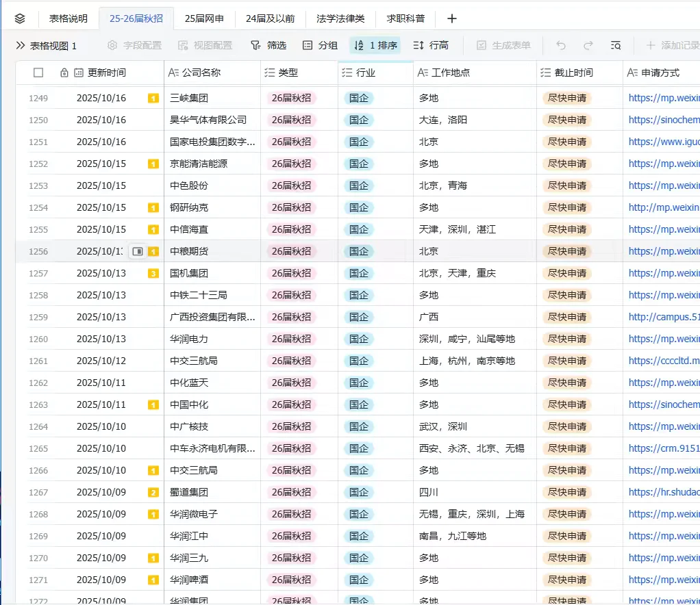
Task: Click 26届秋招 tag in 中铁二十三局 row
Action: pos(291,296)
